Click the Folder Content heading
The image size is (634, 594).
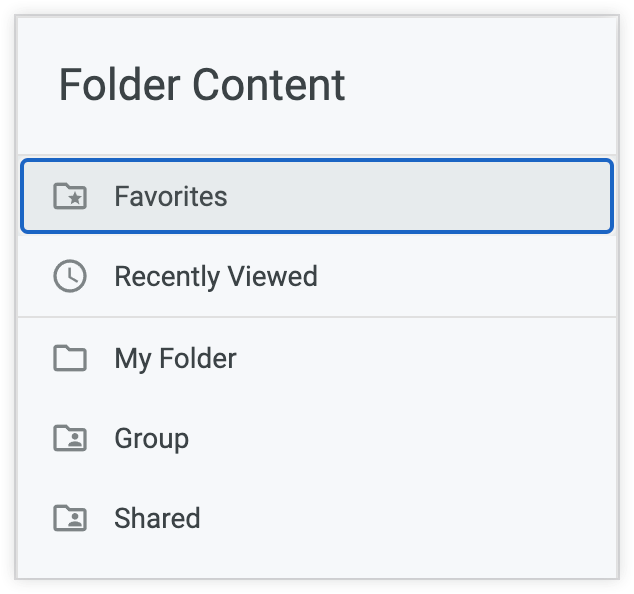coord(202,85)
